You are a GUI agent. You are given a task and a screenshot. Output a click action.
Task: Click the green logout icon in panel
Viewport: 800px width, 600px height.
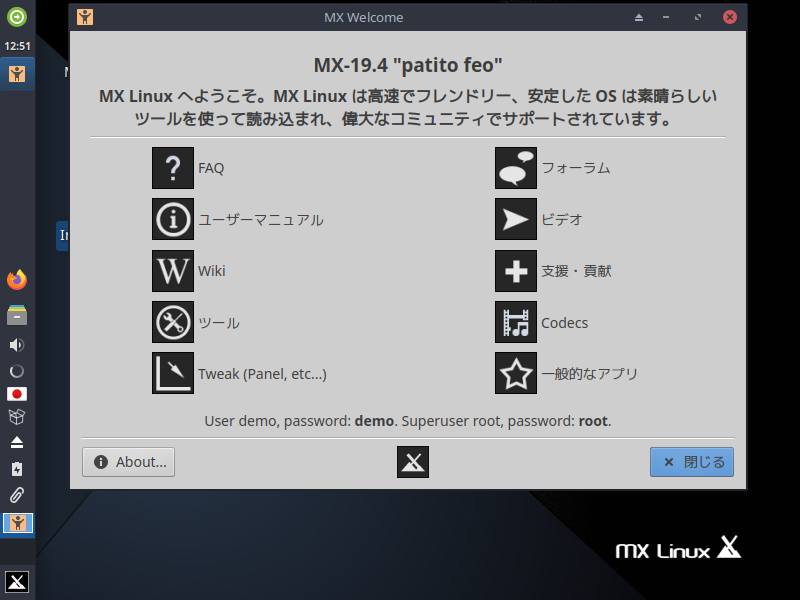click(17, 17)
